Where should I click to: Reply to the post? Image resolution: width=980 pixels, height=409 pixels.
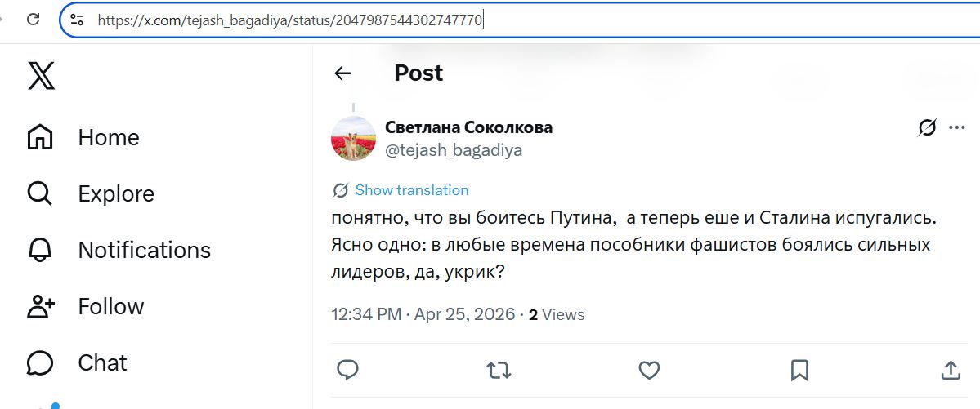pyautogui.click(x=348, y=370)
